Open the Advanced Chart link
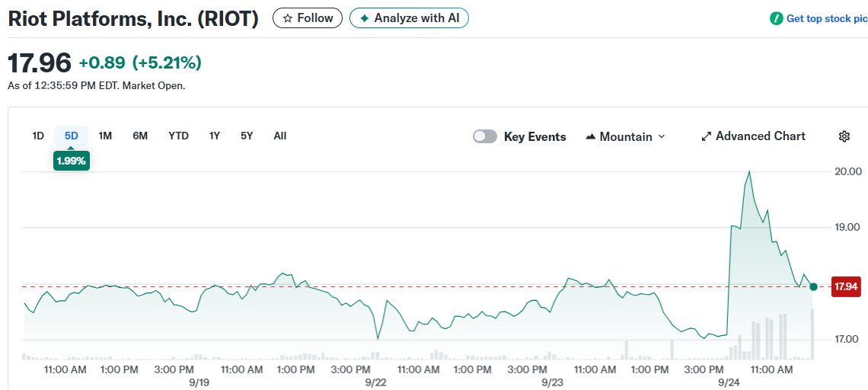Image resolution: width=868 pixels, height=390 pixels. coord(754,136)
